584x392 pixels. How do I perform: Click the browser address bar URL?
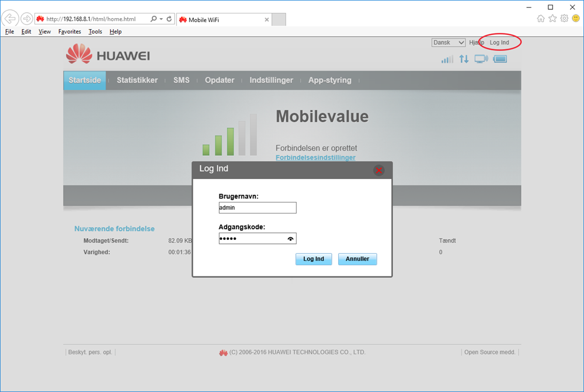coord(91,19)
